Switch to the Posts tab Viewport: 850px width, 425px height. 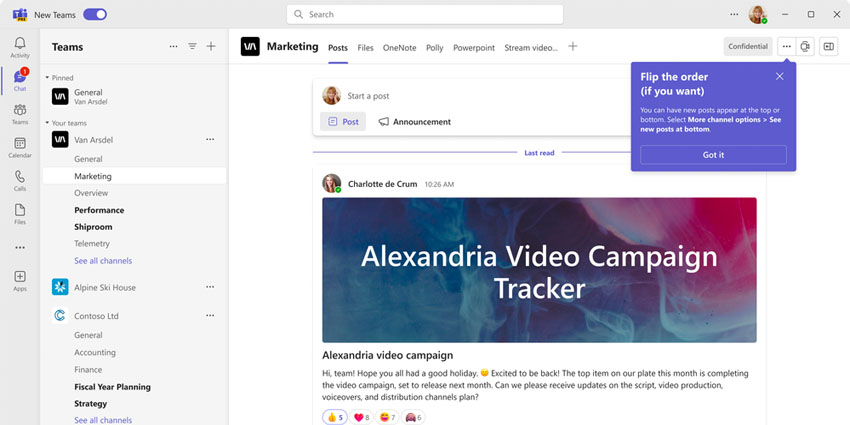[338, 48]
